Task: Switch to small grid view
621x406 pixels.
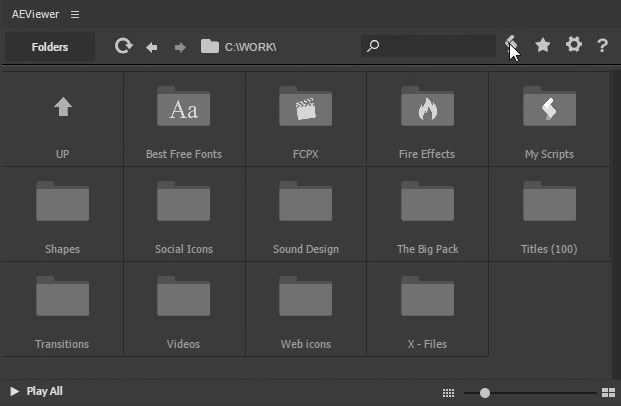Action: 448,393
